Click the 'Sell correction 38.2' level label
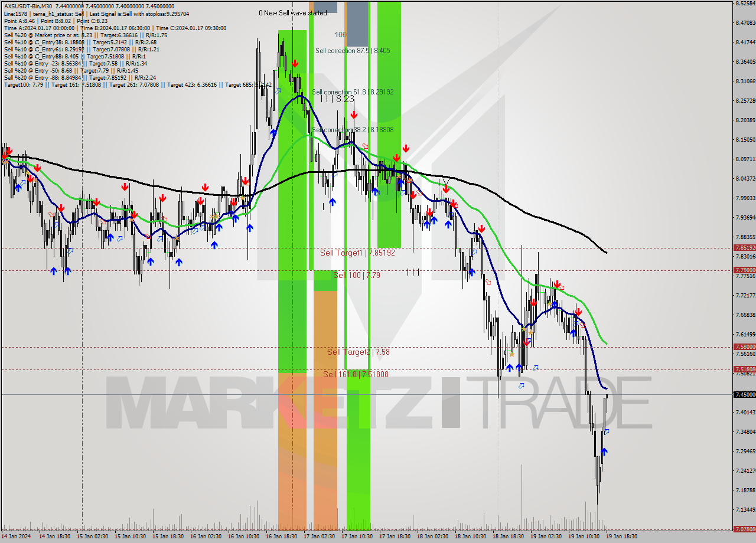This screenshot has width=756, height=543. [353, 130]
